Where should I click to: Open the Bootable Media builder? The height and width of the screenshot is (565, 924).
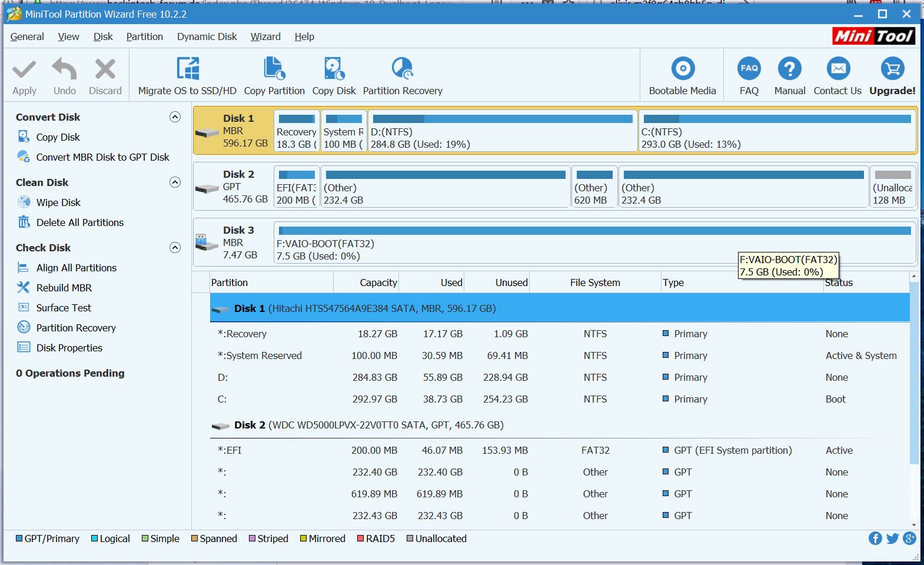click(x=682, y=69)
